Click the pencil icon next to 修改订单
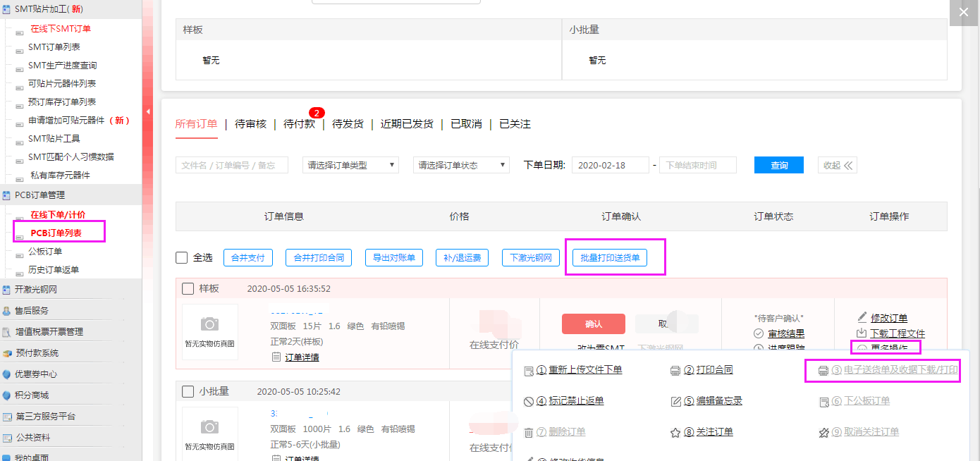Viewport: 980px width, 461px height. click(862, 317)
